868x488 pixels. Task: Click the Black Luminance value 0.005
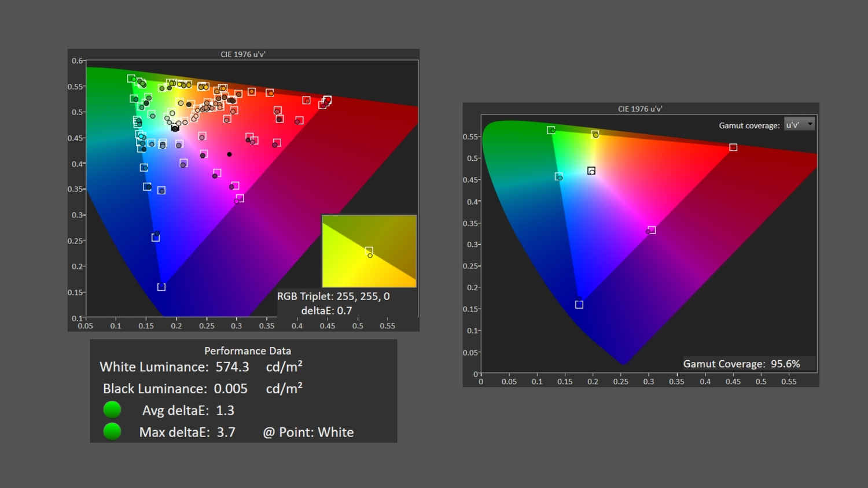[230, 389]
